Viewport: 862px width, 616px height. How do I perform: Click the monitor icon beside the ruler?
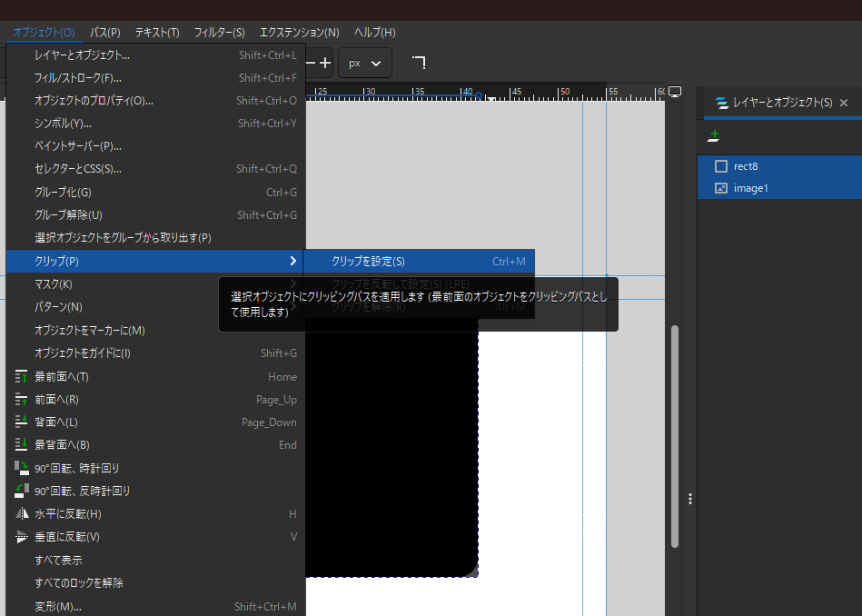tap(675, 92)
